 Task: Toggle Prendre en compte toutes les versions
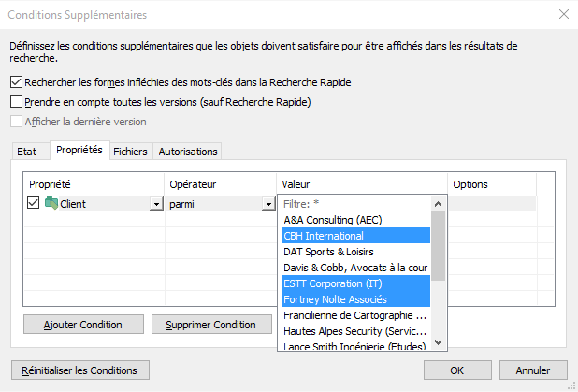pyautogui.click(x=15, y=102)
